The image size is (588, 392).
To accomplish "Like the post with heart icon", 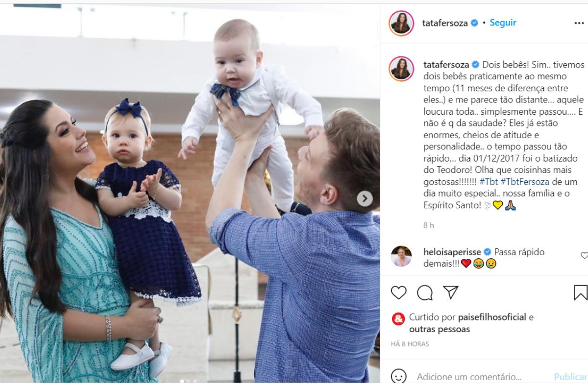I will click(399, 293).
